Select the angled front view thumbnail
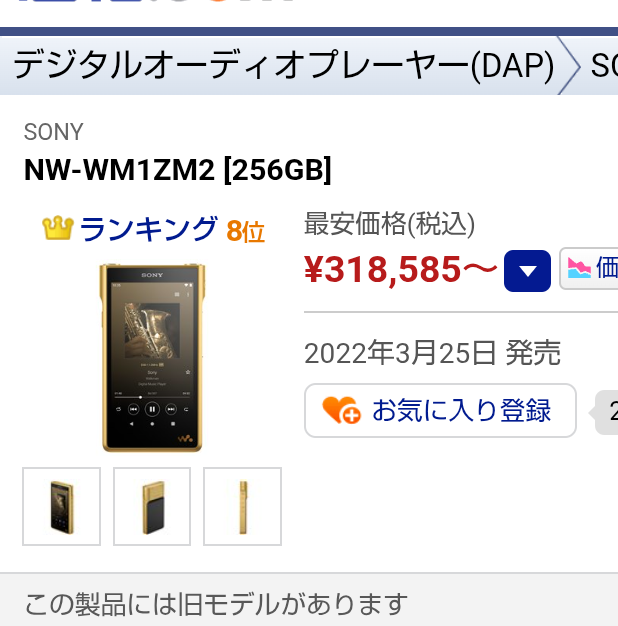618x626 pixels. point(61,506)
